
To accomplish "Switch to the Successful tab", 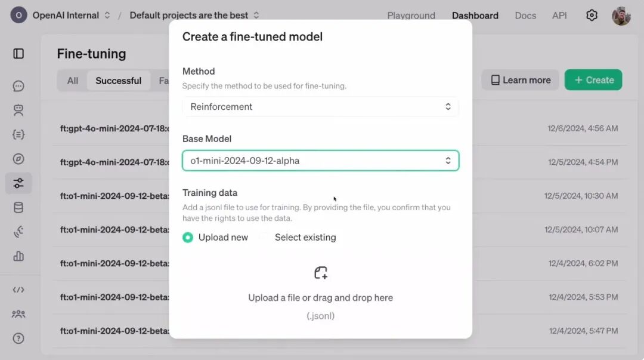I will (x=118, y=81).
